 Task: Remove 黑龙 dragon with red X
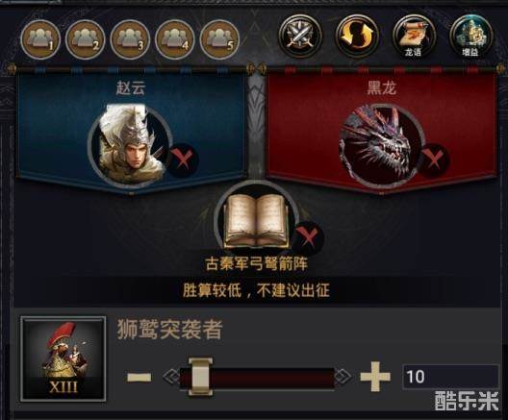point(434,160)
